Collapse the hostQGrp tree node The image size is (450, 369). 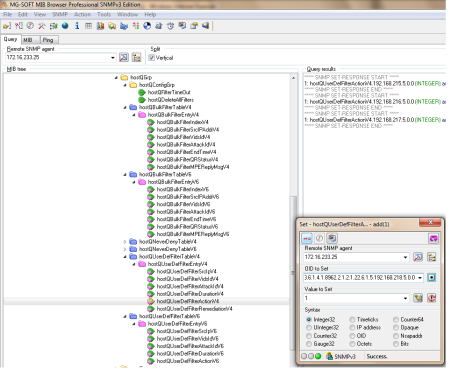116,77
